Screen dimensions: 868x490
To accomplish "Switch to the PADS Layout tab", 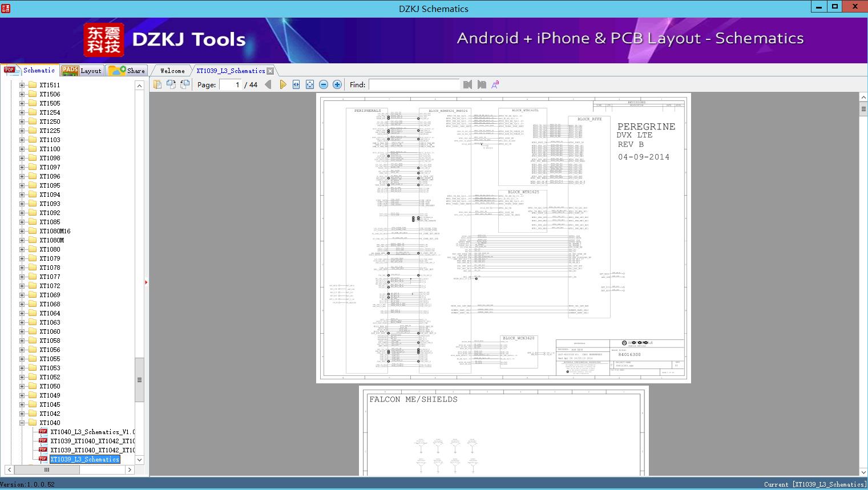I will point(82,71).
